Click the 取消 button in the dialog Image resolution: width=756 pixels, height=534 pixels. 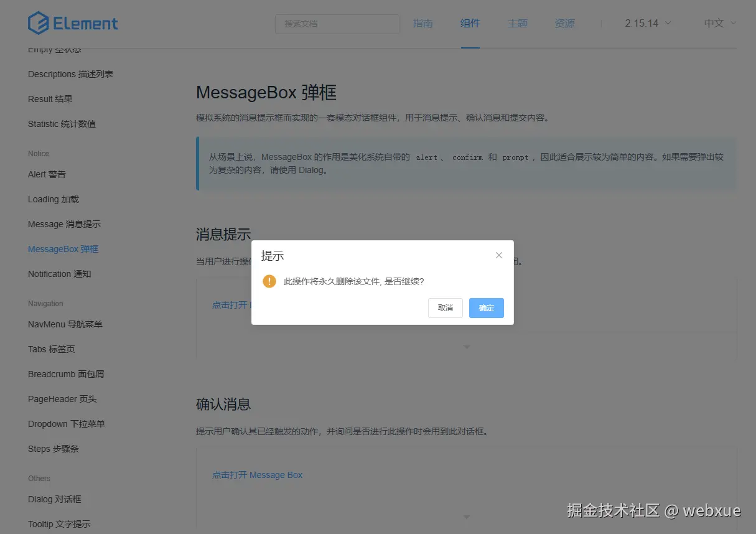click(445, 307)
